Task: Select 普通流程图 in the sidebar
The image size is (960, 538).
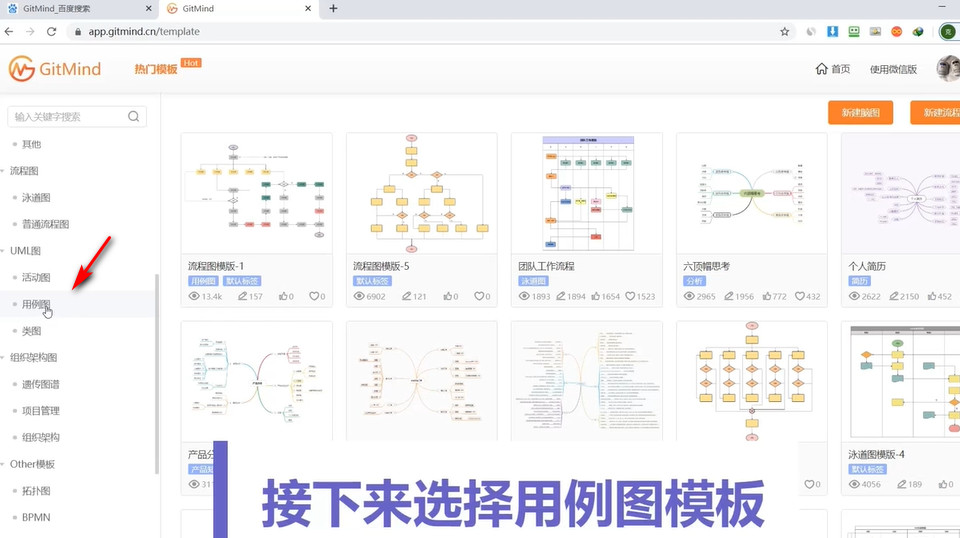Action: pyautogui.click(x=45, y=224)
